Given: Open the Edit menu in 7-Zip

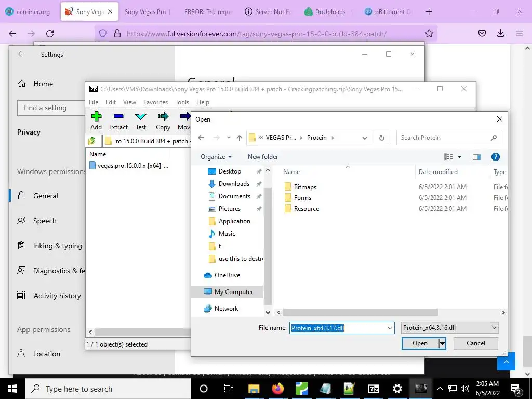Looking at the screenshot, I should [x=111, y=102].
